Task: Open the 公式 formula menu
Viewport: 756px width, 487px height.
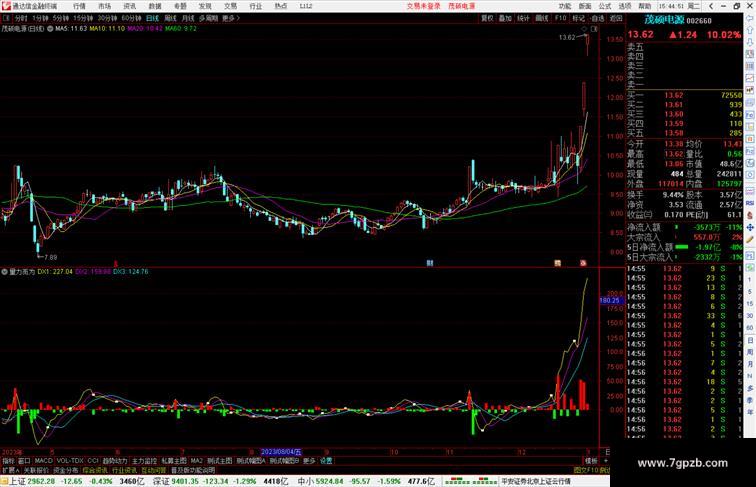Action: tap(605, 6)
